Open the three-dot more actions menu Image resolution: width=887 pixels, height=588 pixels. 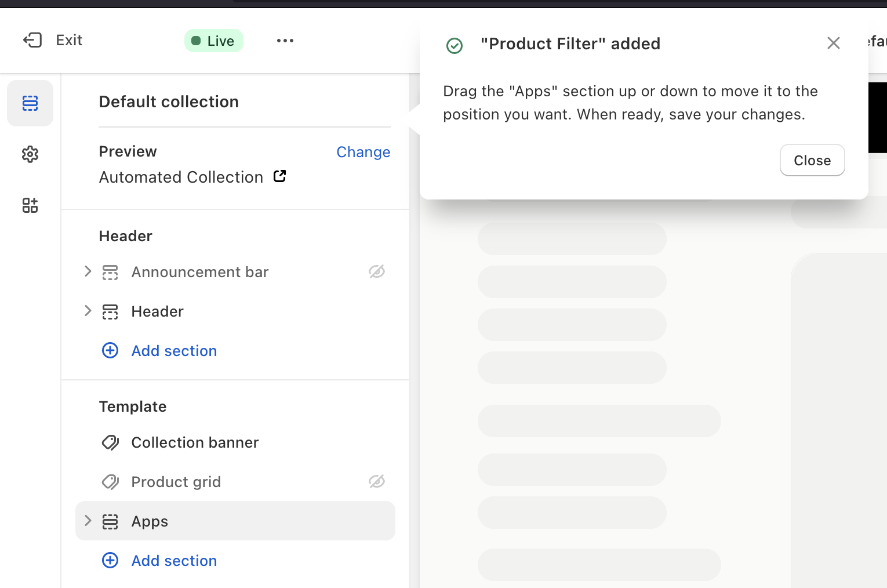pyautogui.click(x=285, y=41)
